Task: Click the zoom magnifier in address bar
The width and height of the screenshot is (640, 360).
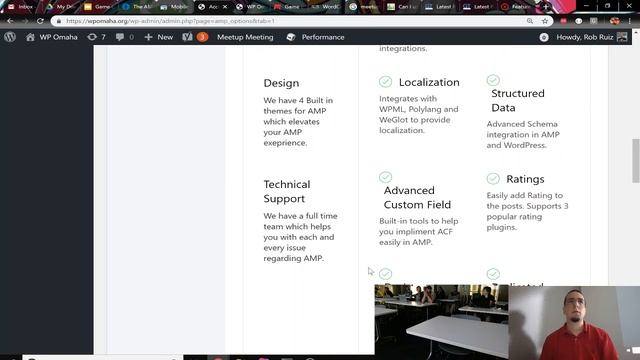Action: (530, 21)
